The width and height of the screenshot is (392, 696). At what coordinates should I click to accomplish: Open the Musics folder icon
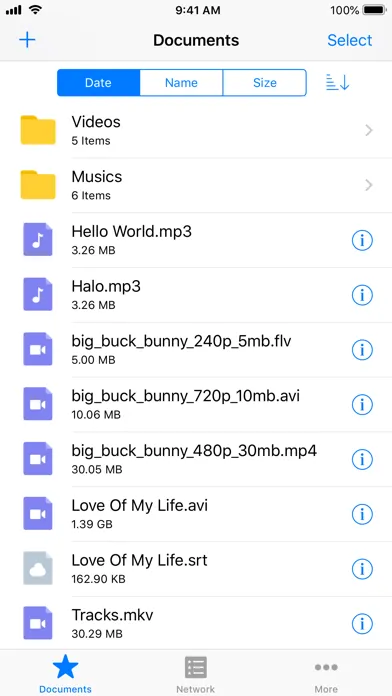point(38,185)
